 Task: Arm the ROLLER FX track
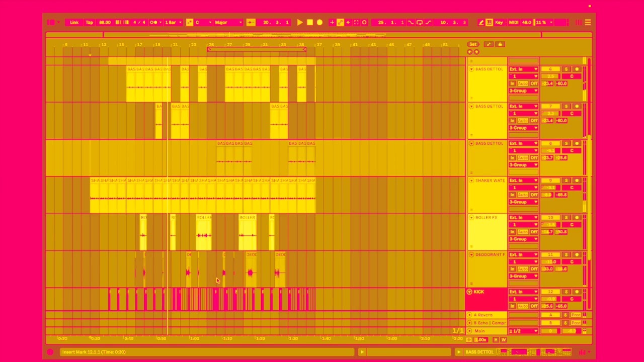[577, 218]
